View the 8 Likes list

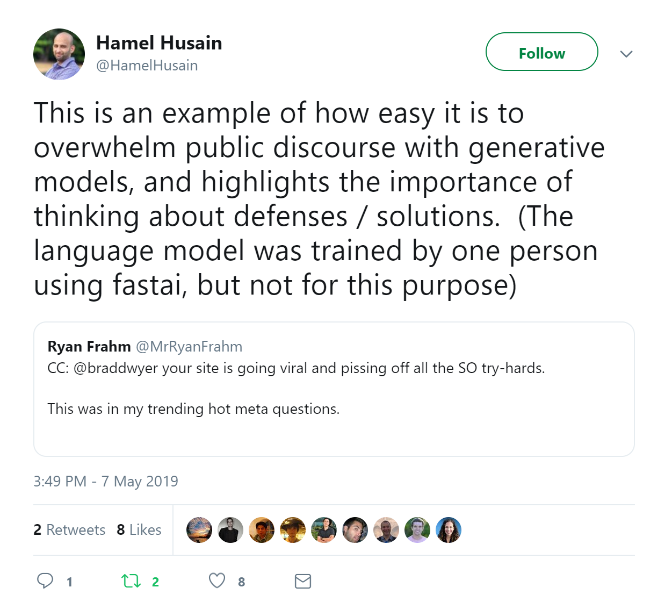coord(139,530)
